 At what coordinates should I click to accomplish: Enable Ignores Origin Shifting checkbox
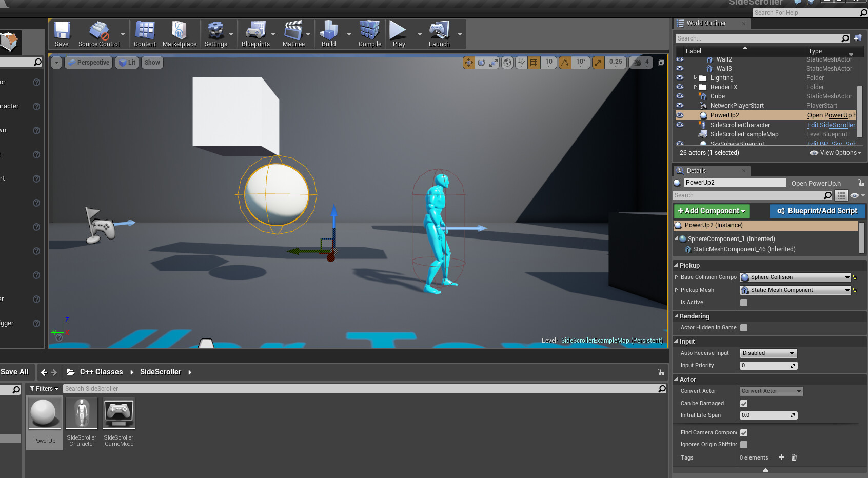pos(744,445)
